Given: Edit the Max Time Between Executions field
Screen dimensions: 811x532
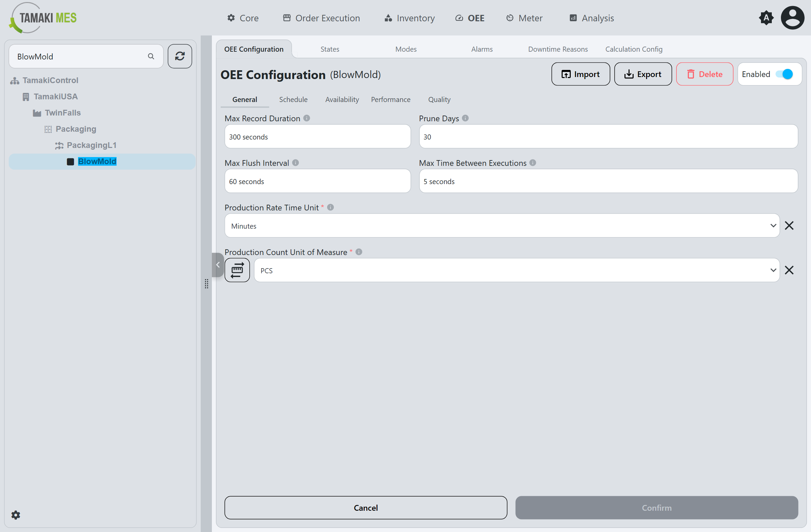Looking at the screenshot, I should [x=608, y=181].
